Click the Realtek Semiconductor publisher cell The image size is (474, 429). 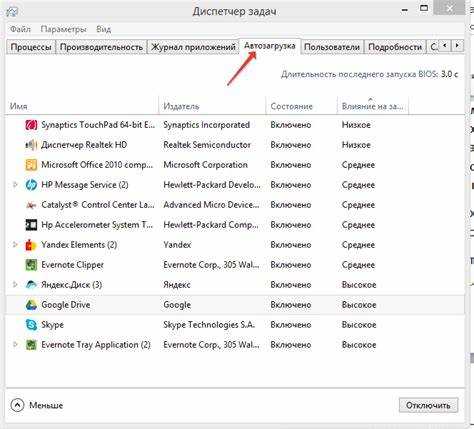click(207, 145)
